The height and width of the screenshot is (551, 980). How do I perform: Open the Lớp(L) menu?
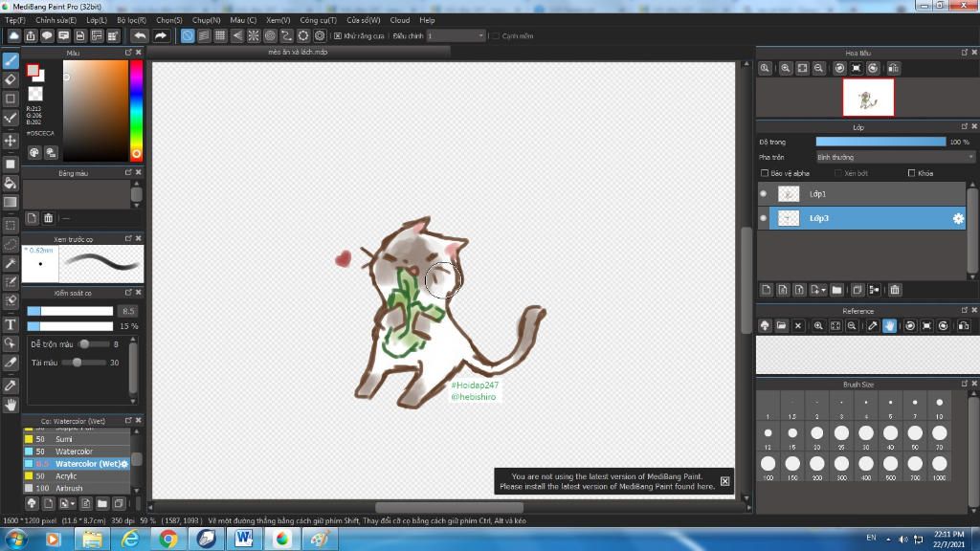coord(97,20)
